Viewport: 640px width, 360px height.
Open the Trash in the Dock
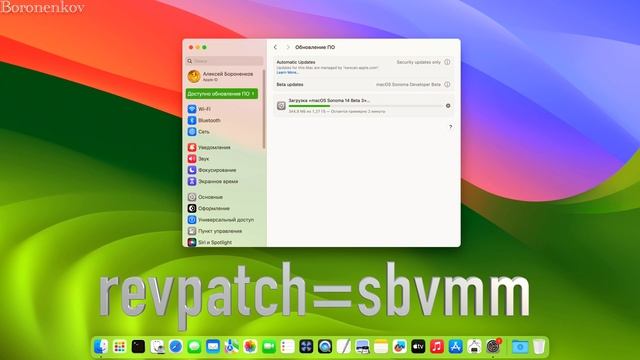tap(539, 347)
